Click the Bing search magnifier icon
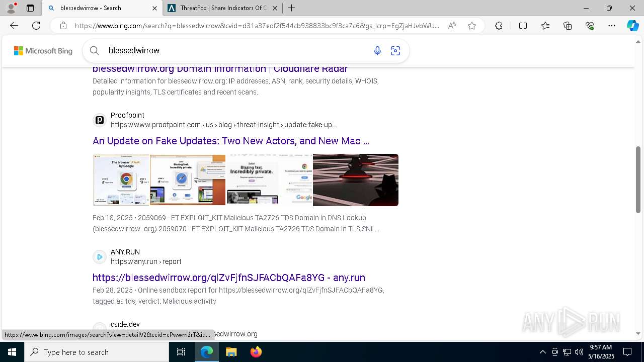The height and width of the screenshot is (362, 644). pyautogui.click(x=94, y=50)
